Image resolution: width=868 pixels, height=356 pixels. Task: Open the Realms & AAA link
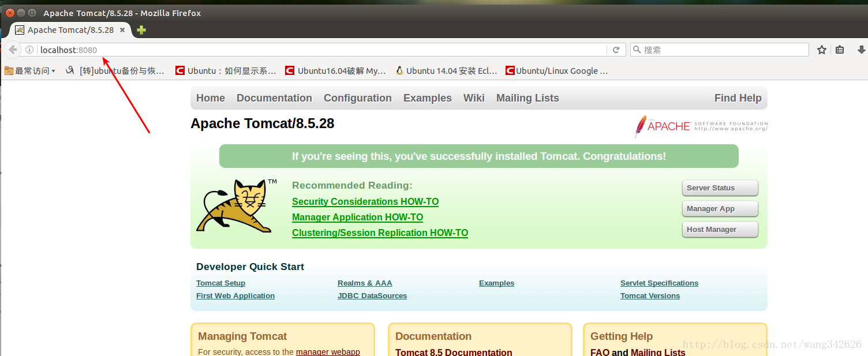click(x=365, y=283)
